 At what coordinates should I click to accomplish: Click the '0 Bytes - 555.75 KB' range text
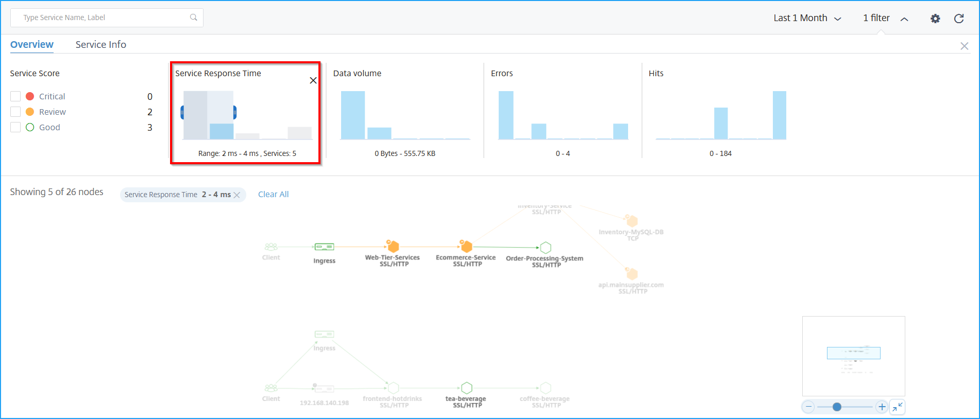pyautogui.click(x=405, y=153)
